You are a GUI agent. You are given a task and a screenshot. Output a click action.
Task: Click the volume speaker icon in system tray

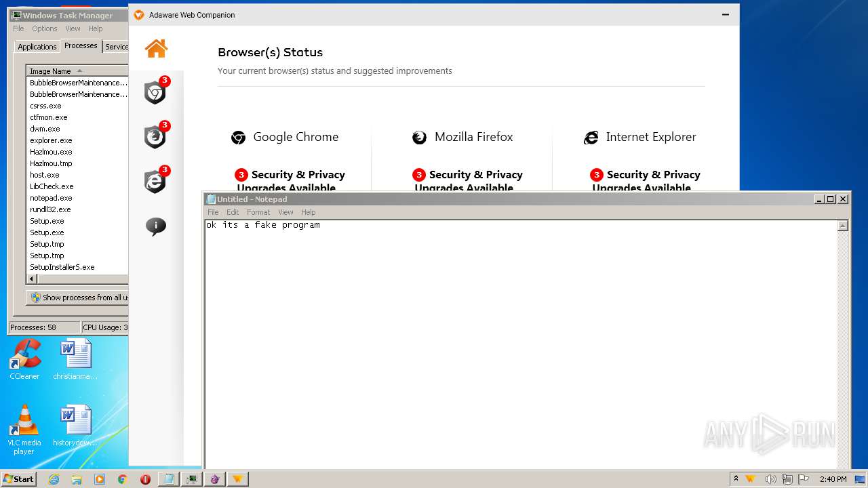point(771,479)
